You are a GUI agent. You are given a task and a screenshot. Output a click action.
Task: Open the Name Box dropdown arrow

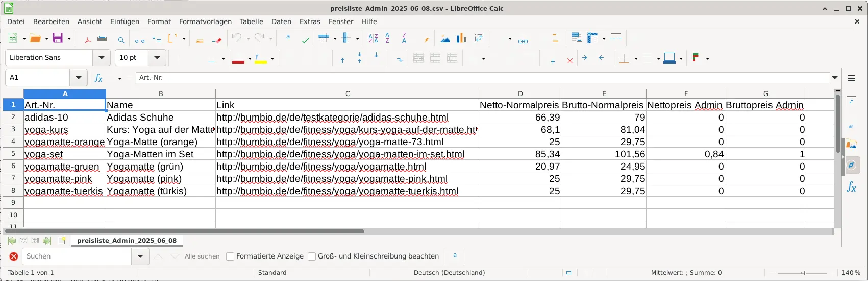[78, 78]
